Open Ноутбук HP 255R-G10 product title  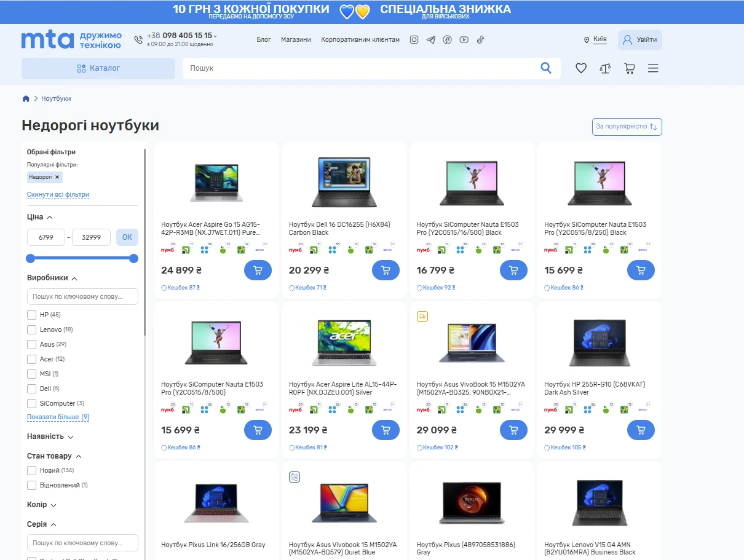[x=595, y=388]
